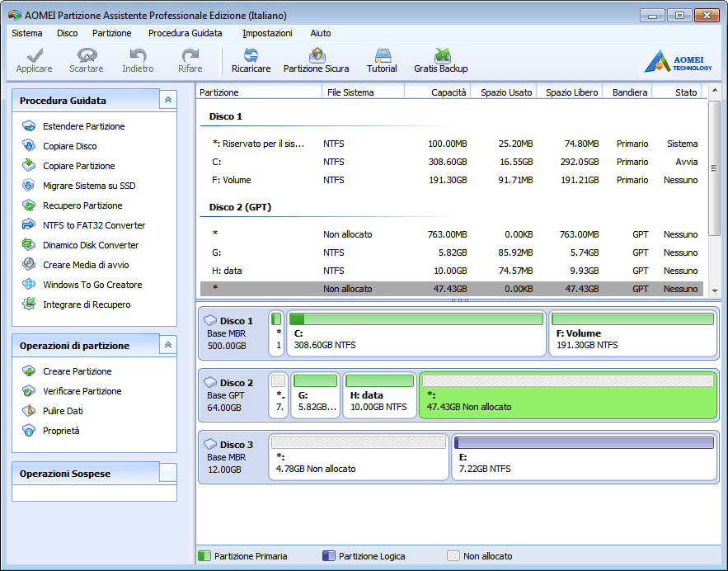This screenshot has height=571, width=728.
Task: Click the Ricaricare reload icon
Action: point(251,60)
